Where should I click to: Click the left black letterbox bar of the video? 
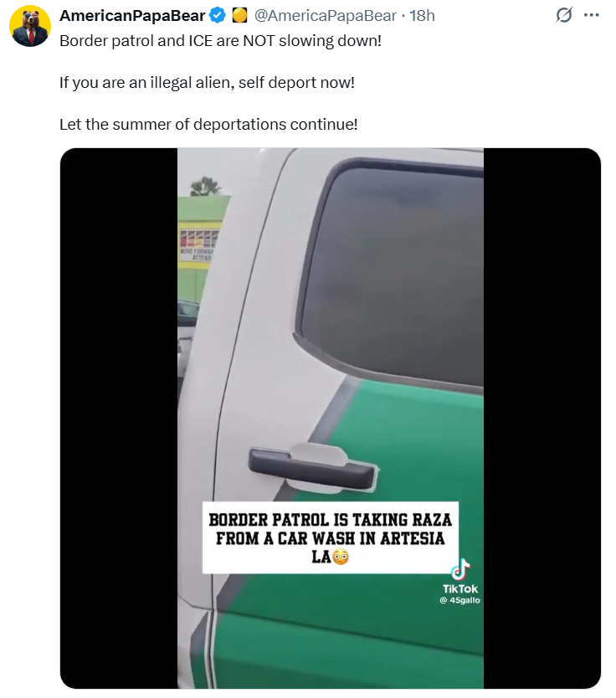pos(119,418)
